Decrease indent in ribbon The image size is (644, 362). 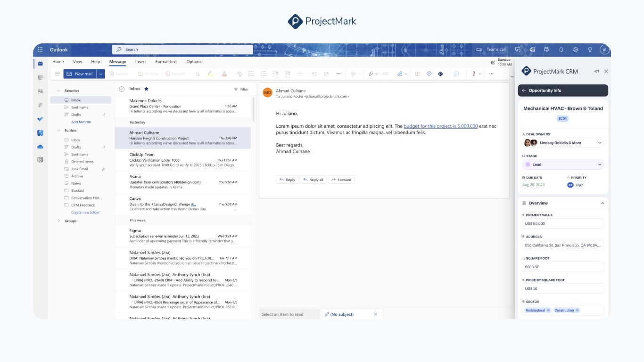tap(275, 74)
